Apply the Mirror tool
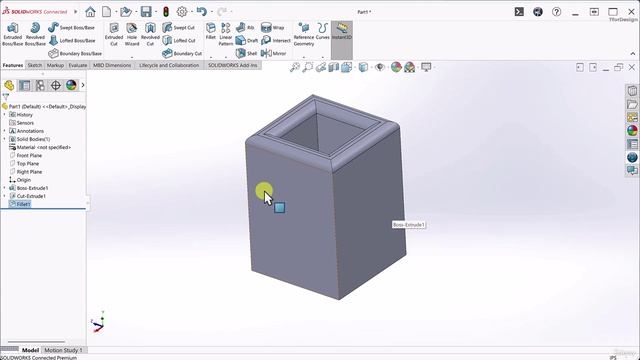 tap(273, 53)
